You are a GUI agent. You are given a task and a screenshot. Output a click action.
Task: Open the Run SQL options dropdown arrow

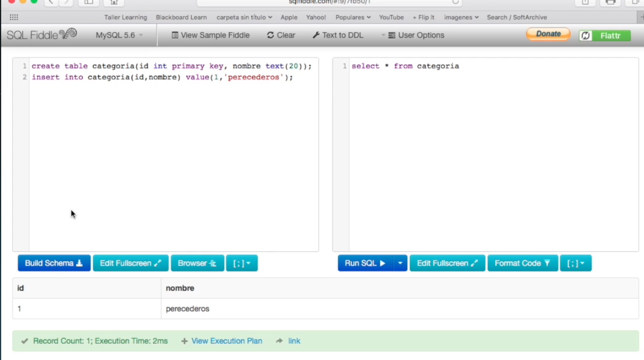[400, 263]
